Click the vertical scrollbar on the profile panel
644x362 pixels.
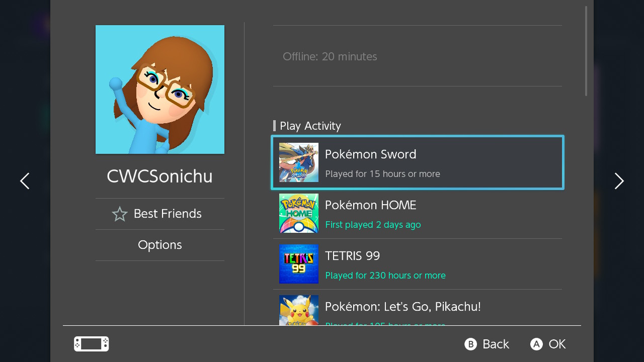tap(586, 51)
